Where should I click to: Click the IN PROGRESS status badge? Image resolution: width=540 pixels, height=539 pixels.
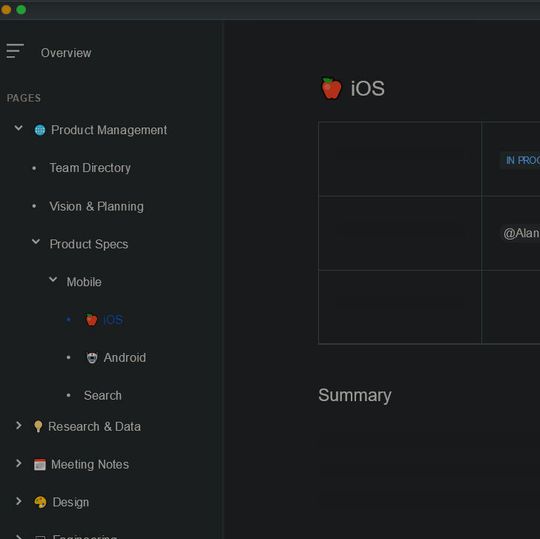[x=521, y=160]
